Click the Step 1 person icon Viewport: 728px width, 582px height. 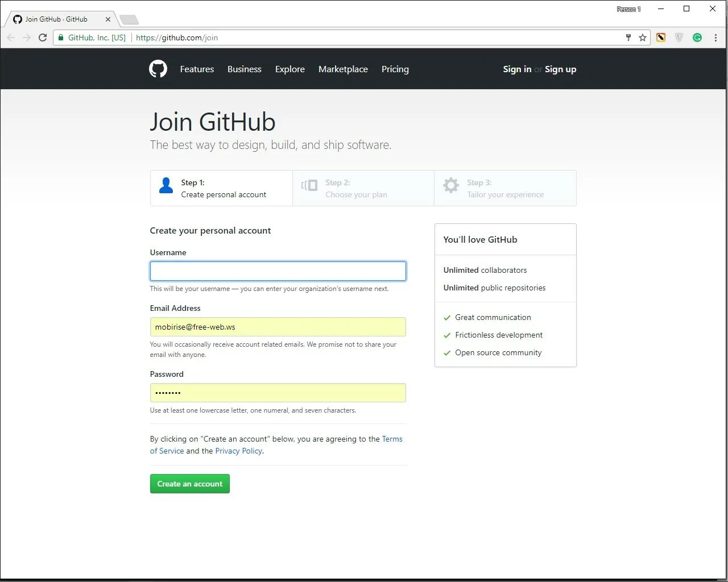[x=166, y=185]
